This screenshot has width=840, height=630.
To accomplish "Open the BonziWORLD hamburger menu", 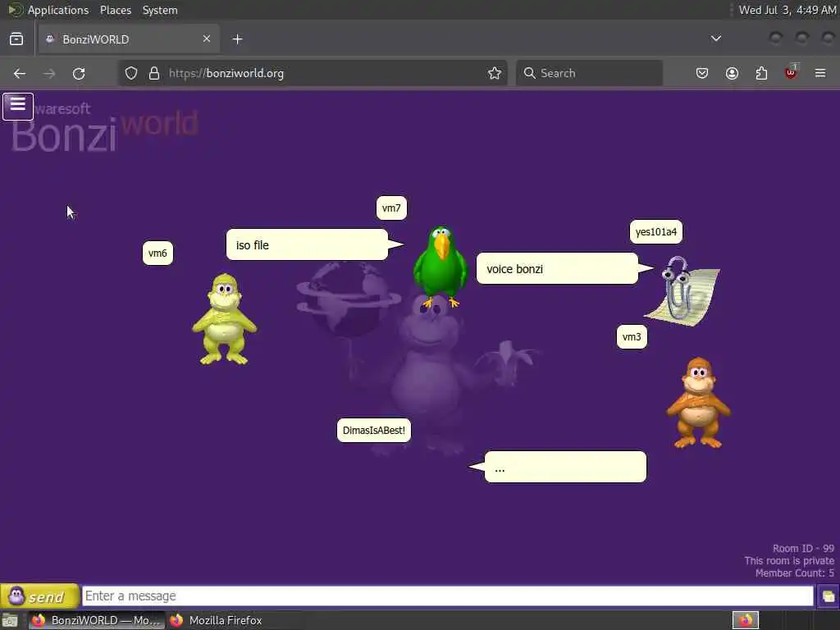I will 18,106.
